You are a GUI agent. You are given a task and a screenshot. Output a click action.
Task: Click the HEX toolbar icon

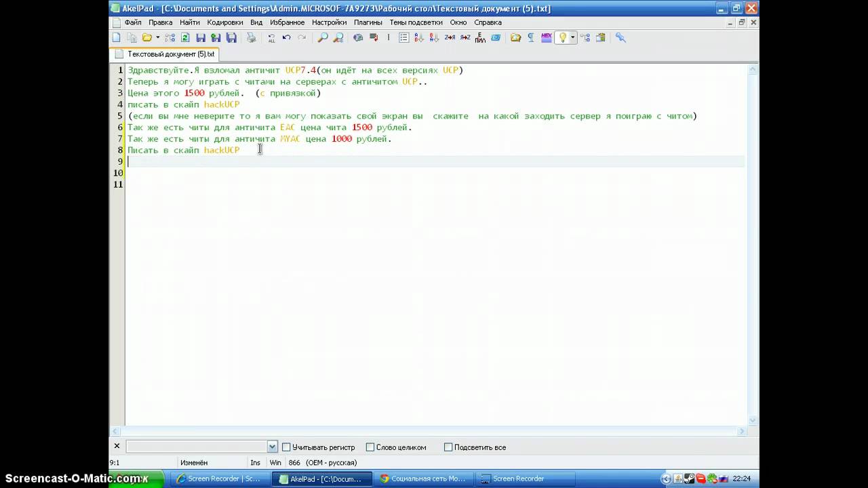pos(547,38)
